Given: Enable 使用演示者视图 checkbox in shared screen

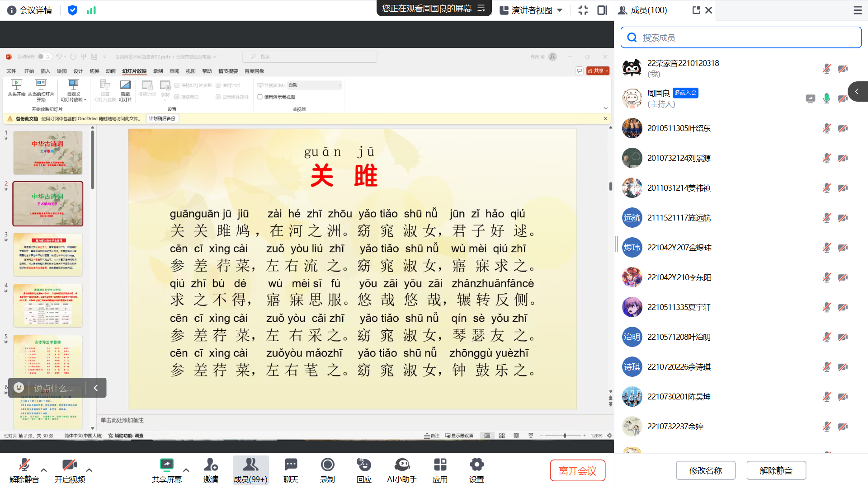Looking at the screenshot, I should coord(260,97).
